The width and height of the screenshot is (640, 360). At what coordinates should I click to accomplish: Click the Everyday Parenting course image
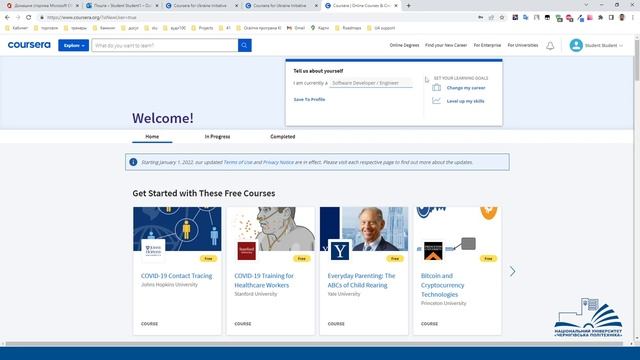coord(364,229)
